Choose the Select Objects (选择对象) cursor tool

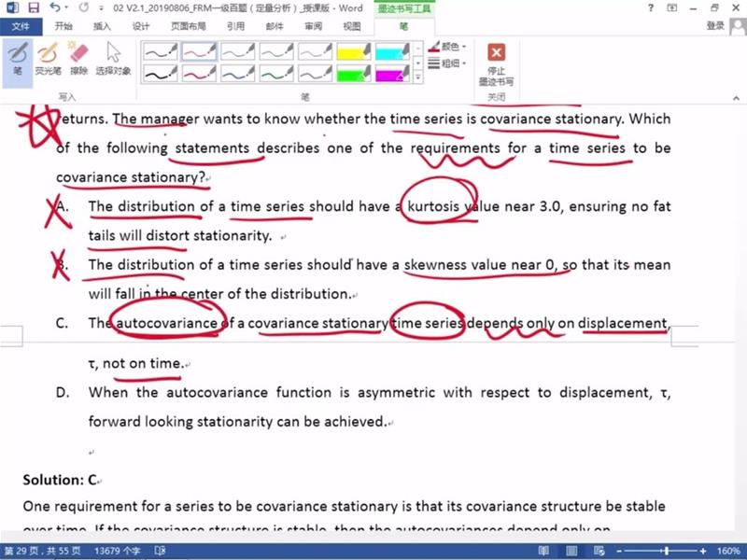click(113, 60)
